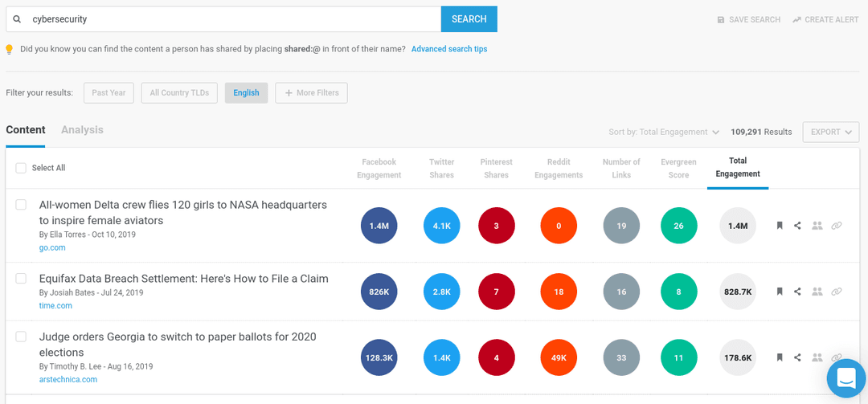Screen dimensions: 868x404
Task: Open the All-women Delta crew article title
Action: click(x=183, y=213)
